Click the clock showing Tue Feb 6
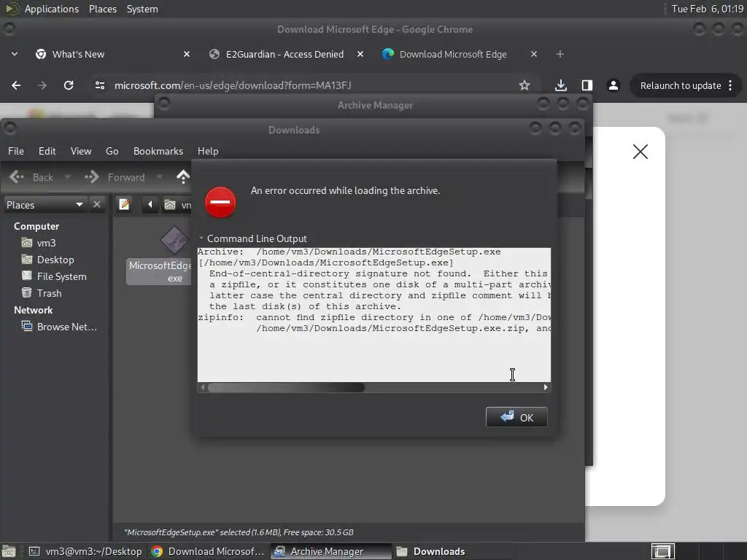747x560 pixels. [708, 9]
